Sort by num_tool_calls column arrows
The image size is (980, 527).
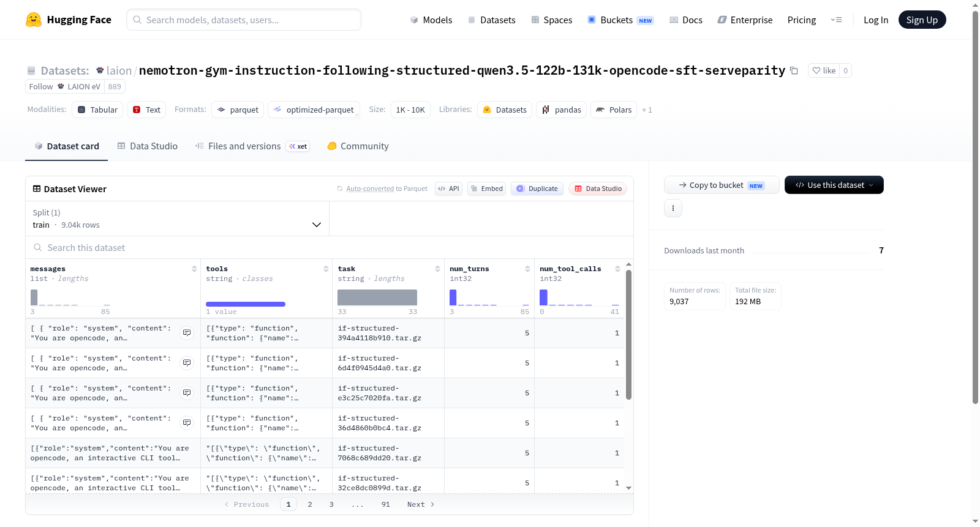click(617, 269)
